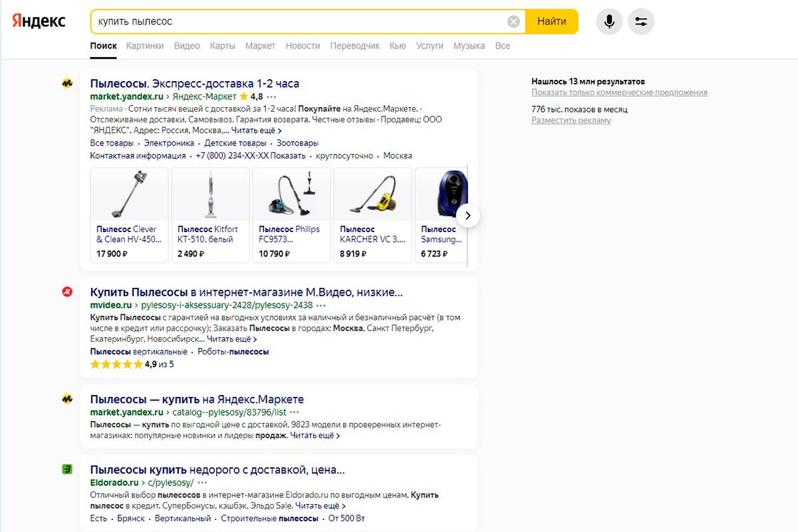
Task: Open the Kitfort KT-510 белый product card
Action: (x=210, y=215)
